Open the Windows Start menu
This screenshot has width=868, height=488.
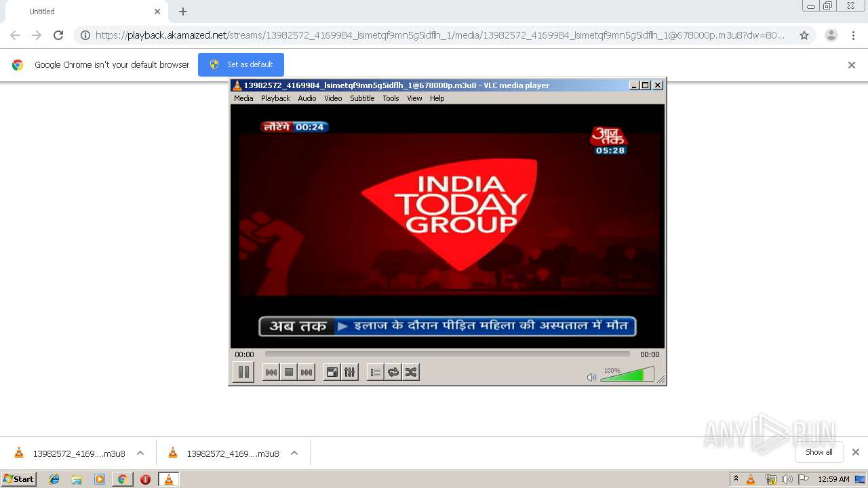tap(19, 479)
